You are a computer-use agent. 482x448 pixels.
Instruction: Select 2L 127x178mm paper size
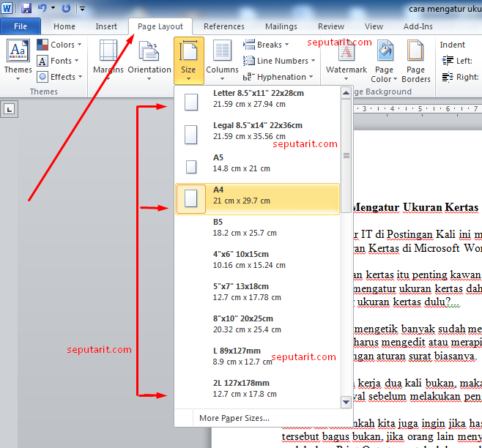[258, 392]
